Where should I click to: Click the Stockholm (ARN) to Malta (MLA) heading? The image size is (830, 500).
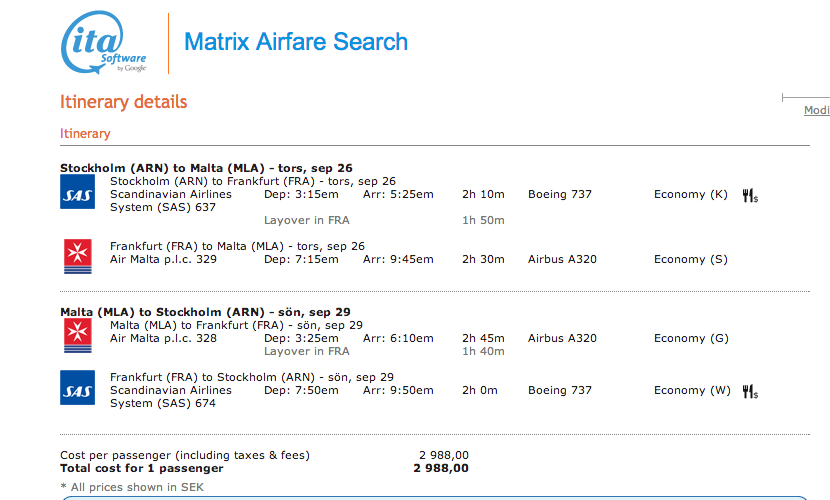206,168
